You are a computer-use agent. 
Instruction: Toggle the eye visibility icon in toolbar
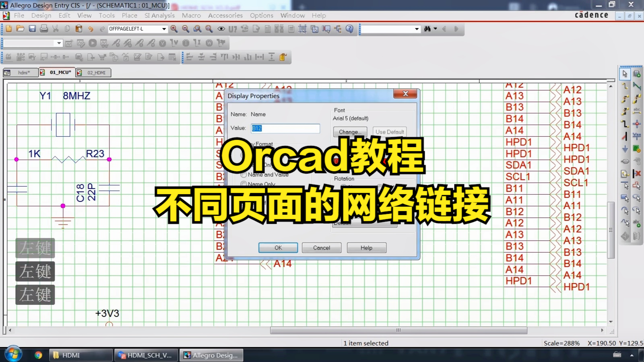(221, 29)
